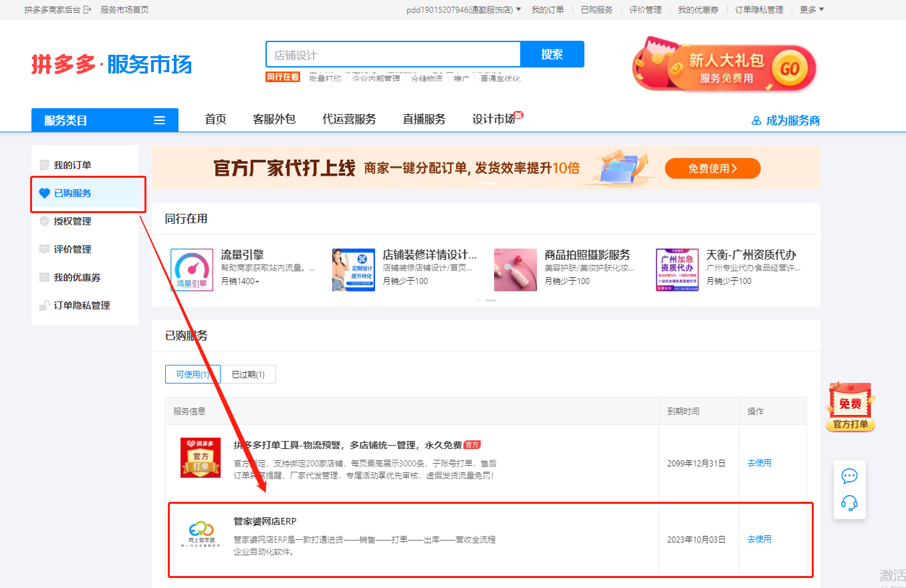
Task: Click the 流量引擎 service title
Action: (242, 255)
